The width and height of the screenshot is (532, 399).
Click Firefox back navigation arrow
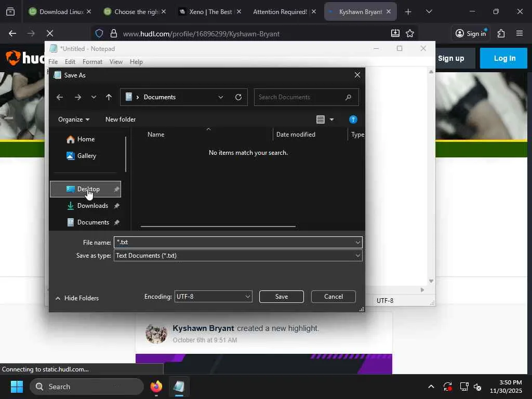12,33
